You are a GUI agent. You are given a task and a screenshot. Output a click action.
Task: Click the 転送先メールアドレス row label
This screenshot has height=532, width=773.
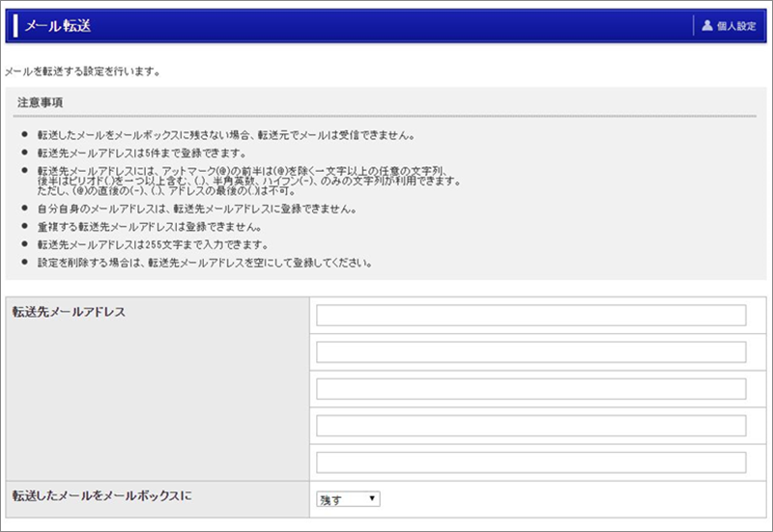pos(69,311)
